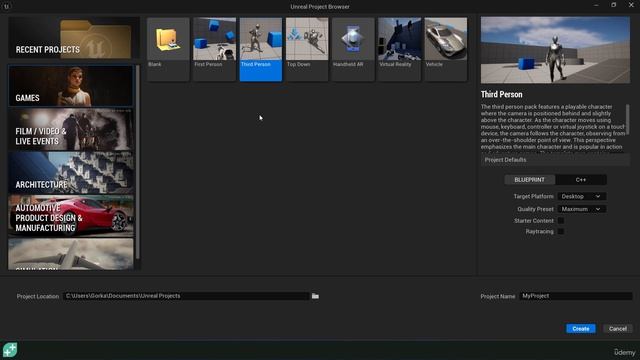Switch project type to C++
This screenshot has height=360, width=640.
click(x=581, y=180)
